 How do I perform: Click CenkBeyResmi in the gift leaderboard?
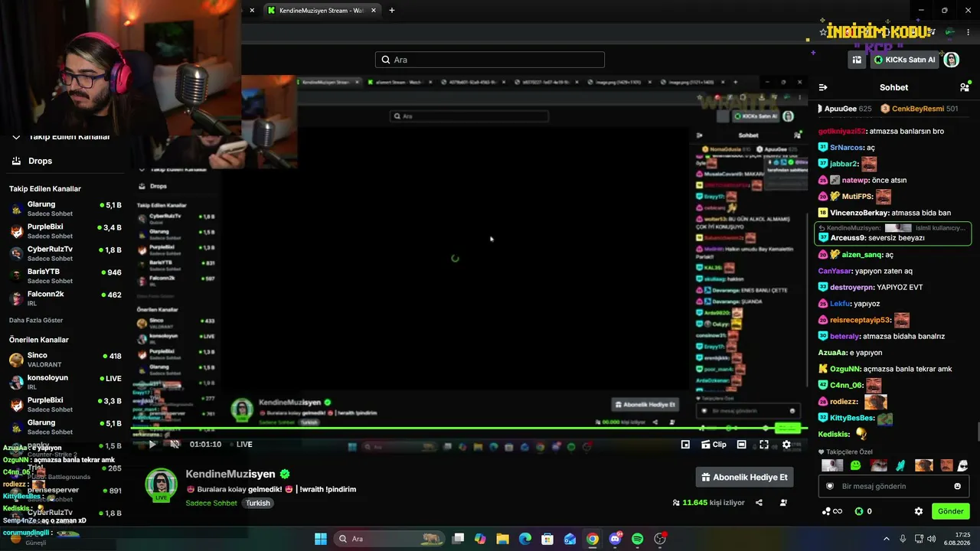coord(919,109)
